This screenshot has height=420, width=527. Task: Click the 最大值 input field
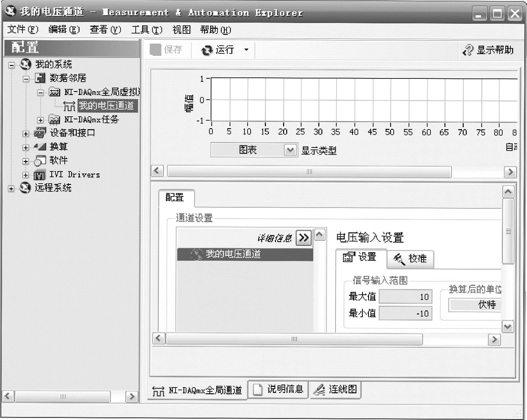coord(406,297)
